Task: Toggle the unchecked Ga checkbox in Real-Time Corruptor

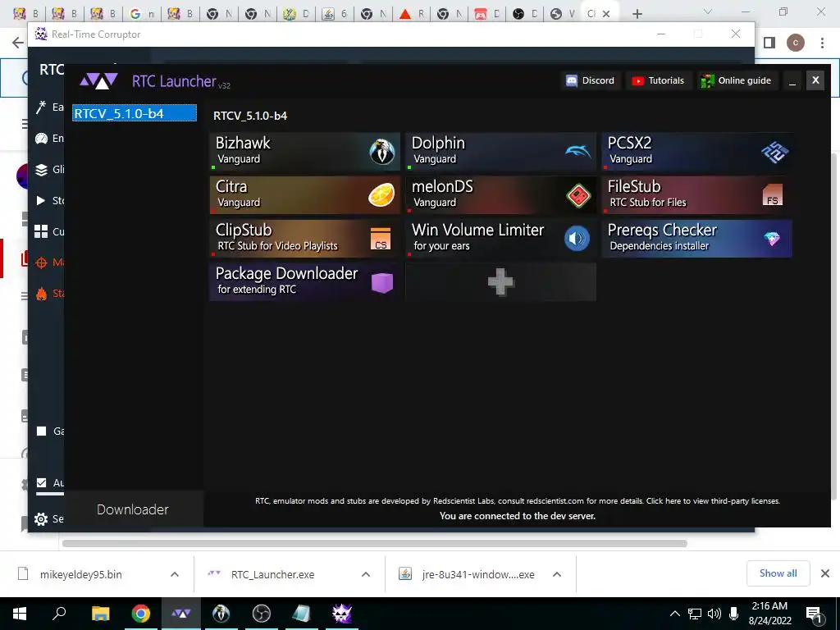Action: click(x=41, y=431)
